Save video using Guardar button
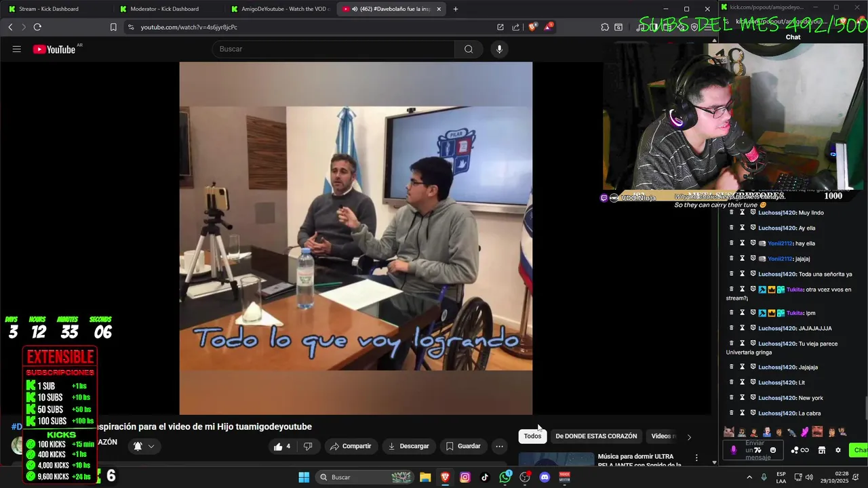Screen dimensions: 868x488 pyautogui.click(x=464, y=446)
